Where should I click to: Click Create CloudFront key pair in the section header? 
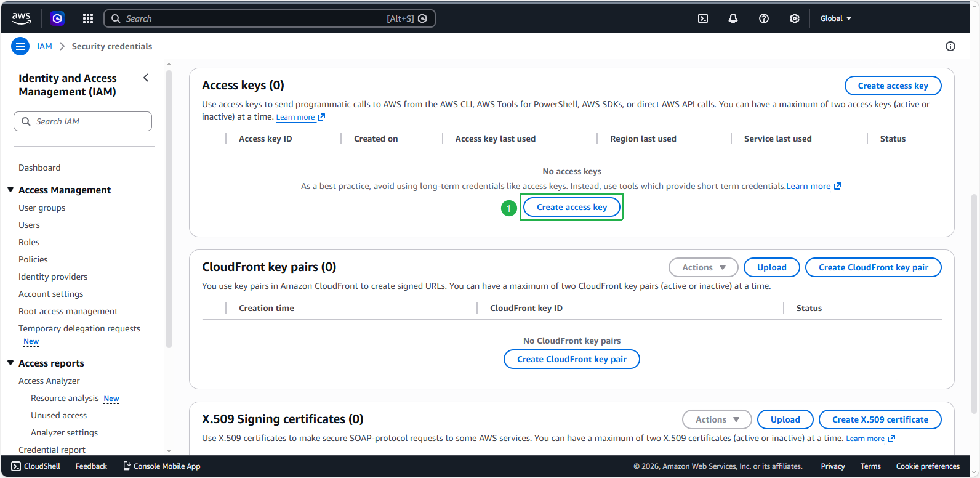874,267
